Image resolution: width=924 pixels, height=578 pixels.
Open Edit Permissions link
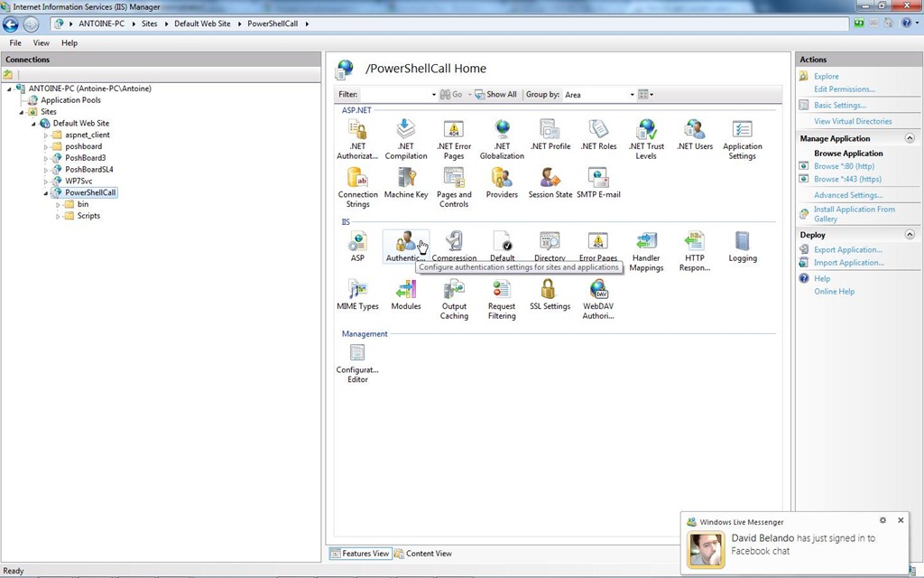pos(845,89)
